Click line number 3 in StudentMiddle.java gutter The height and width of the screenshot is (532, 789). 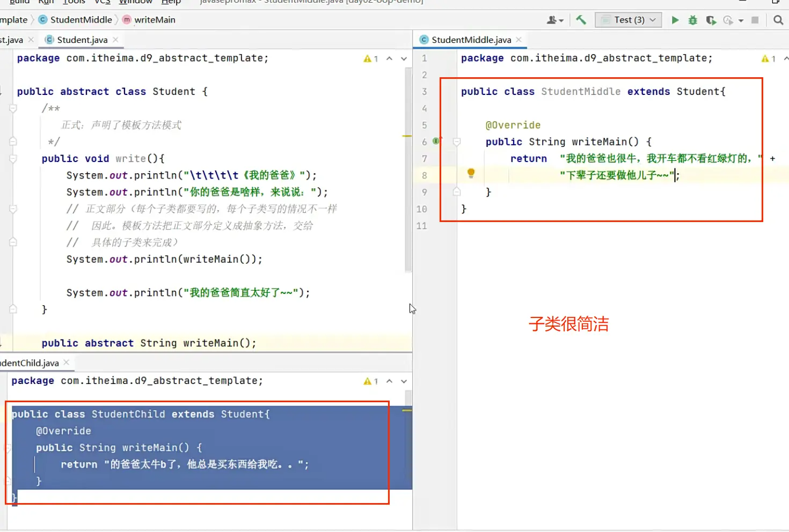(424, 92)
